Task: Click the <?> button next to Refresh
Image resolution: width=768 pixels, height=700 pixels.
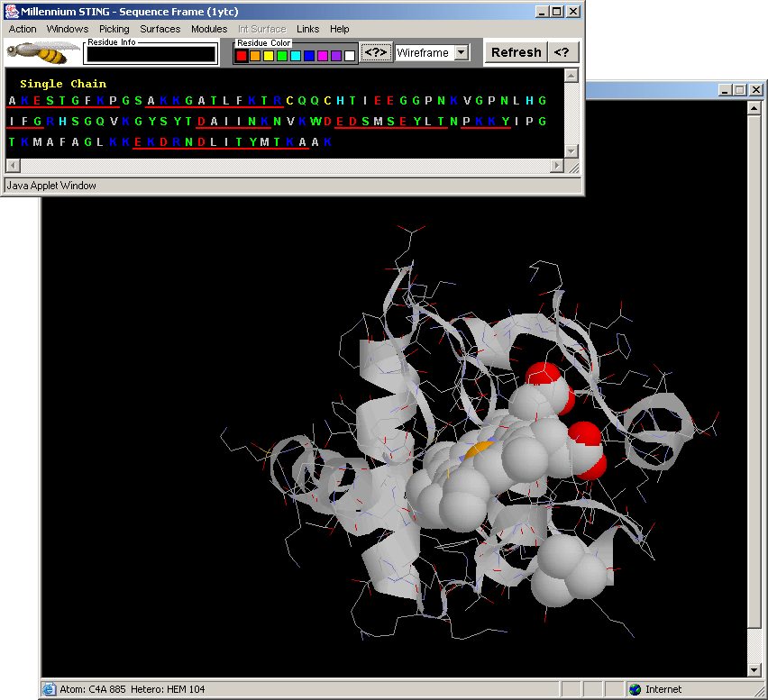Action: click(x=562, y=52)
